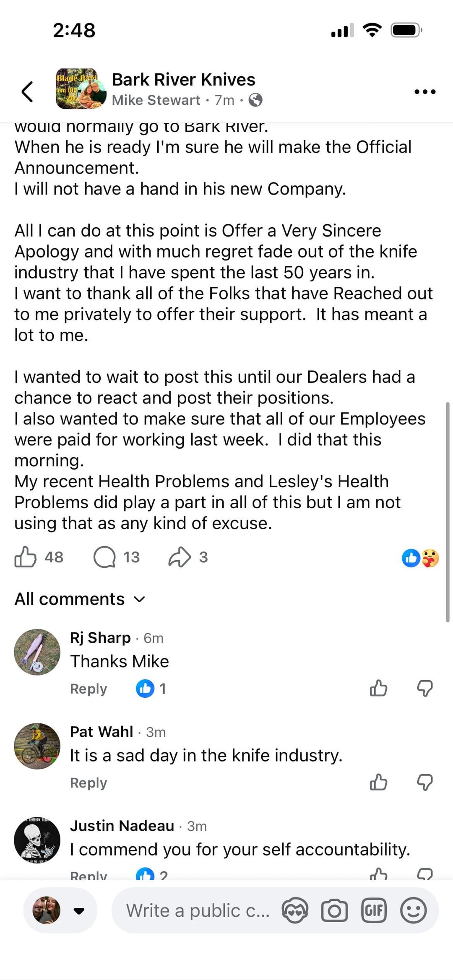The image size is (453, 980).
Task: Reply to Pat Wahl's comment
Action: [x=88, y=782]
